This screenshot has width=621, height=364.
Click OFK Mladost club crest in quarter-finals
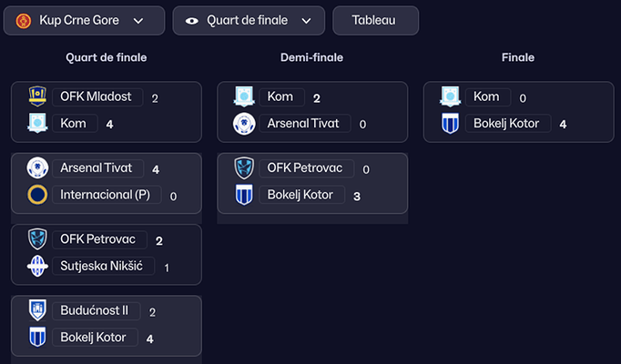pyautogui.click(x=37, y=96)
